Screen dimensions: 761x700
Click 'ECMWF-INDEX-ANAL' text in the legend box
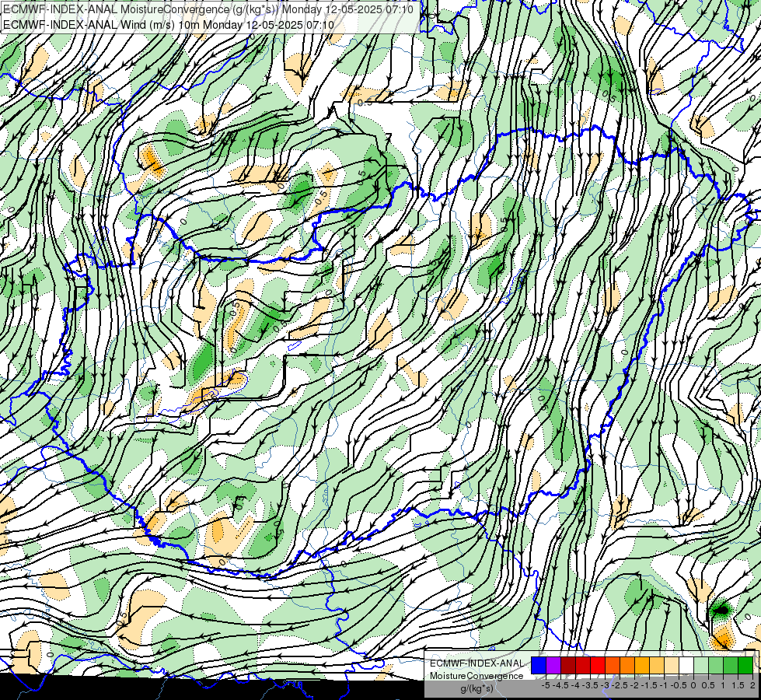476,663
